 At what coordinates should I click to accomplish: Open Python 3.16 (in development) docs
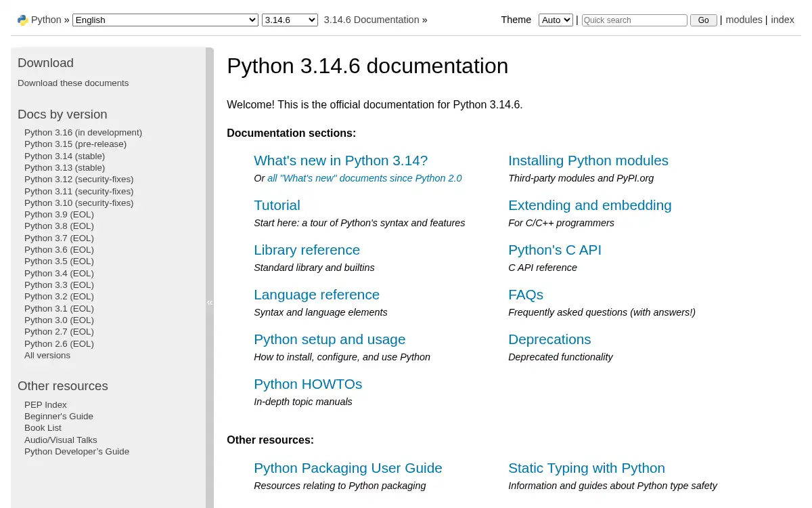83,132
